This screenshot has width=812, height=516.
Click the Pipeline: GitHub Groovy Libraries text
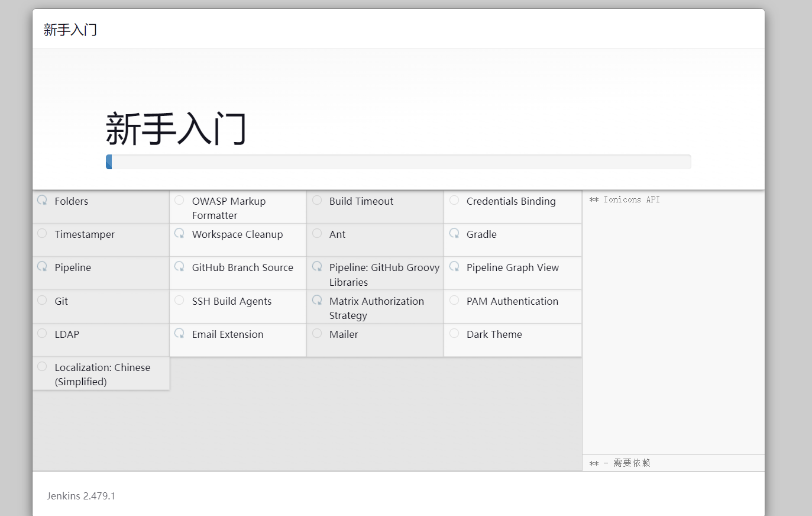pos(384,275)
